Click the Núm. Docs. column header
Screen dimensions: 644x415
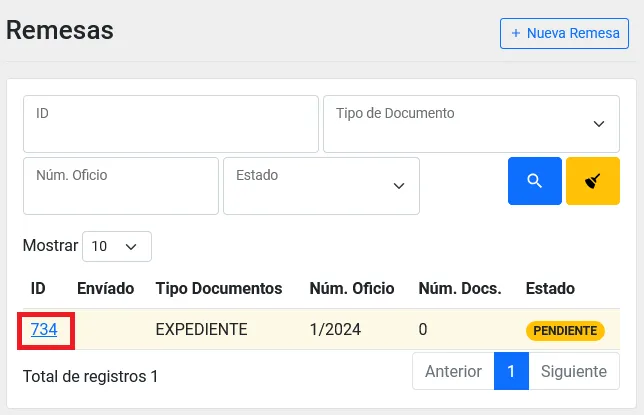[460, 288]
